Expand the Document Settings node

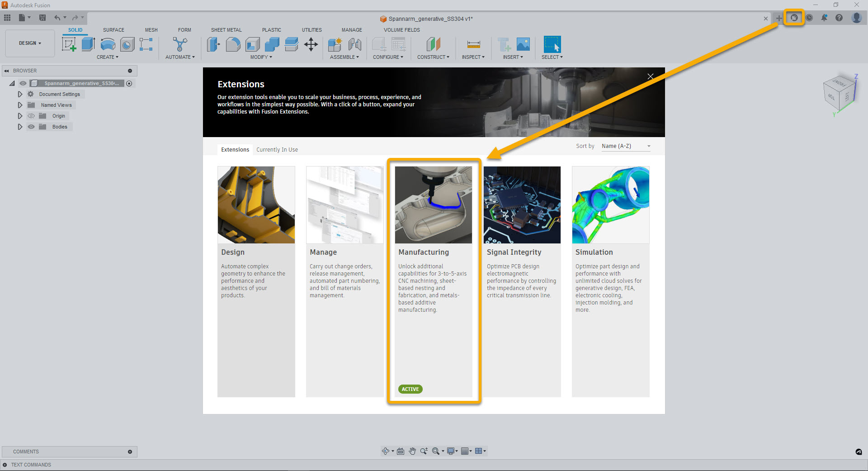click(x=20, y=94)
